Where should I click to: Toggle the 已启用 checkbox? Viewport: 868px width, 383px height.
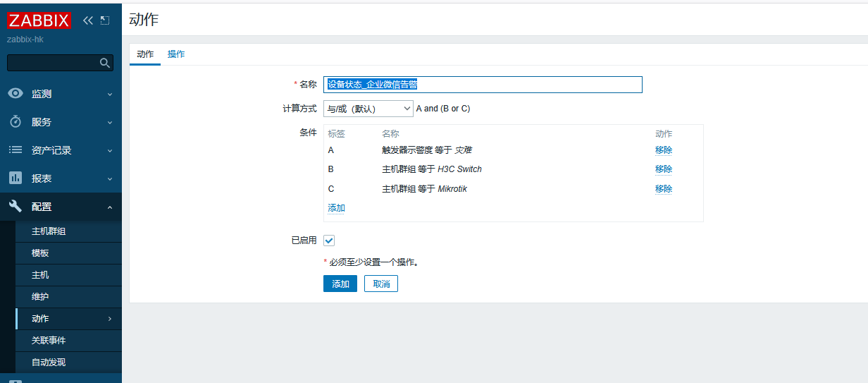(329, 241)
